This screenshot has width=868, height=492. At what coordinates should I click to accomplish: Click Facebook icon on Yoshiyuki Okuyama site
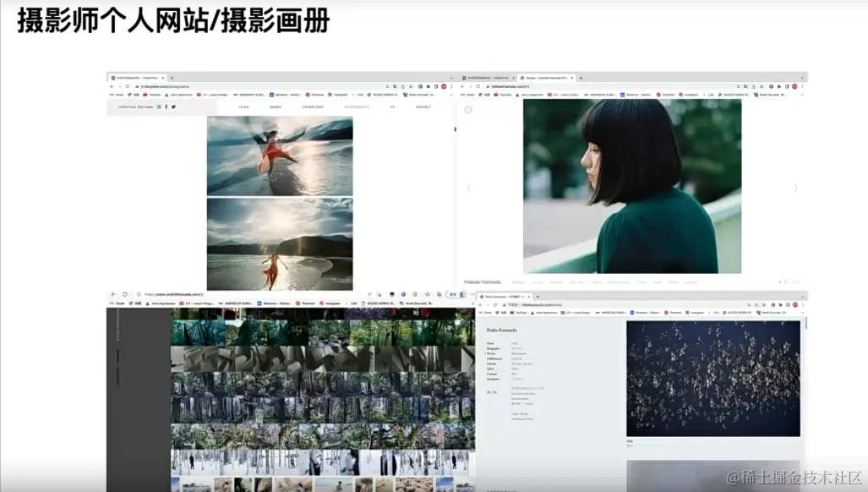click(166, 107)
